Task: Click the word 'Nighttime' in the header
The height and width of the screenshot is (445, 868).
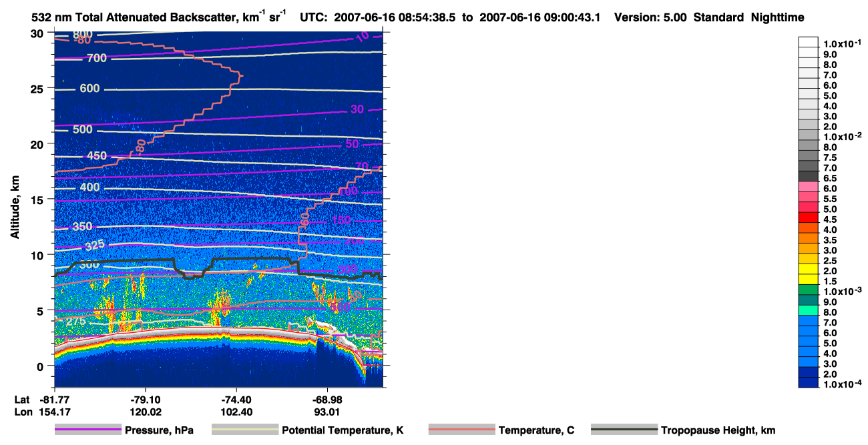Action: [777, 17]
